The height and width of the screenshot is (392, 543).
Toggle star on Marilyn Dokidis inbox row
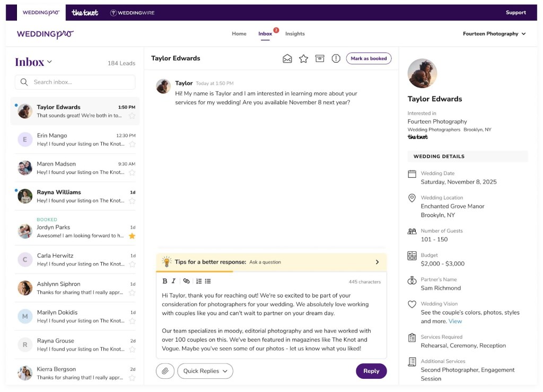coord(132,321)
